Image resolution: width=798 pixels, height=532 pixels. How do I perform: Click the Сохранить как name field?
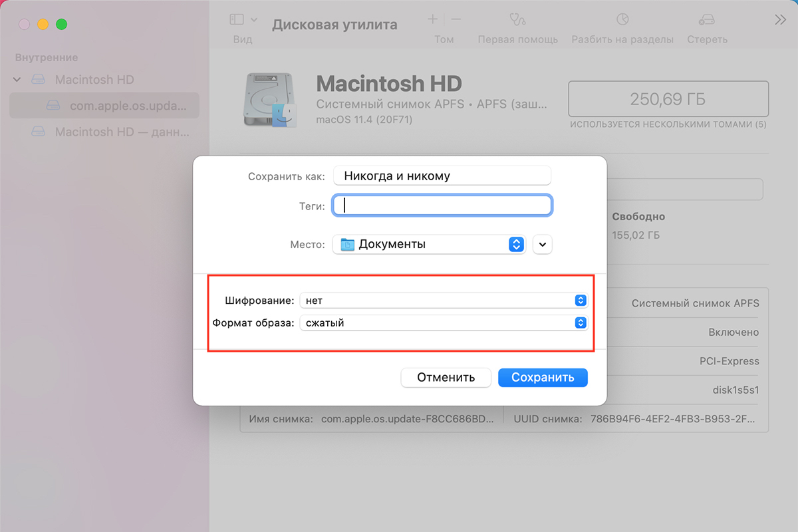(442, 176)
